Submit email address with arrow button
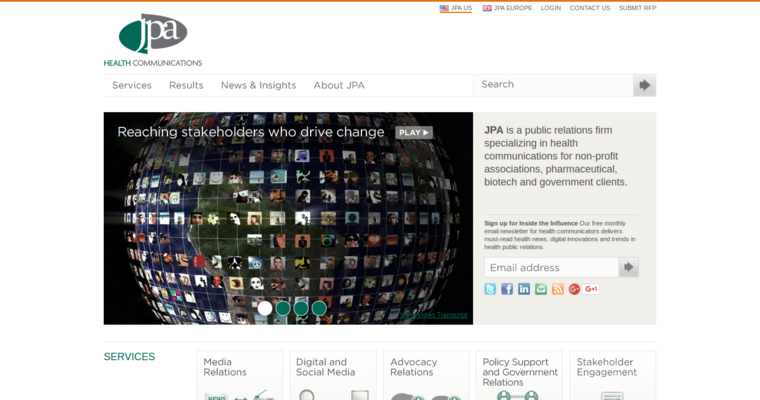The width and height of the screenshot is (760, 400). (629, 267)
